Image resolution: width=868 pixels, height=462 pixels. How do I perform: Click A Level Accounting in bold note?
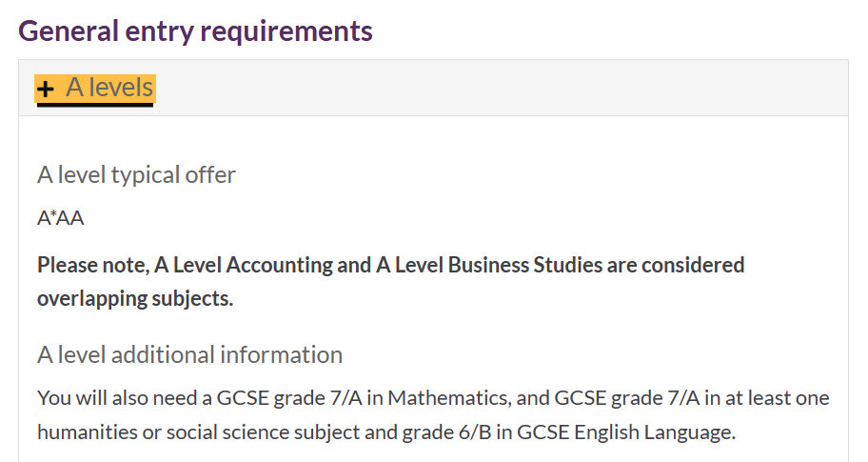point(243,266)
